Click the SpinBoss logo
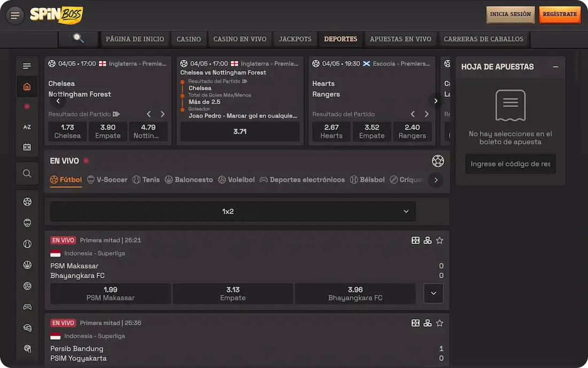The height and width of the screenshot is (368, 588). (56, 15)
